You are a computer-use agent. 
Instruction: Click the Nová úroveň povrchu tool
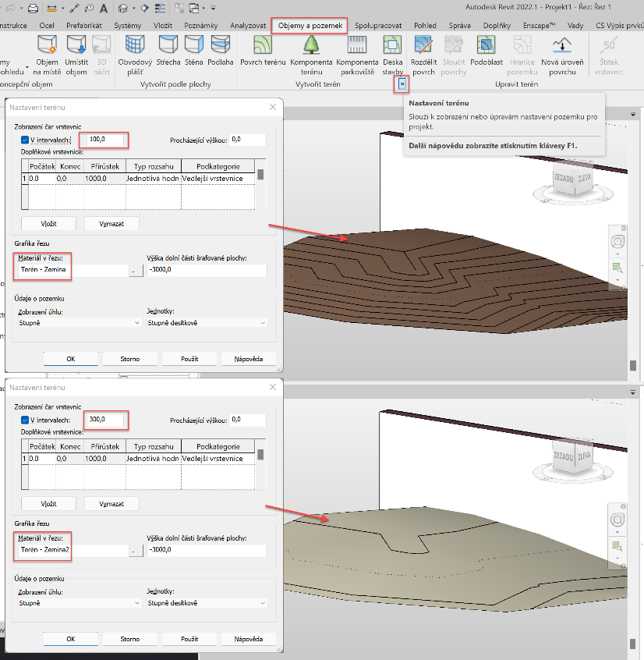562,55
